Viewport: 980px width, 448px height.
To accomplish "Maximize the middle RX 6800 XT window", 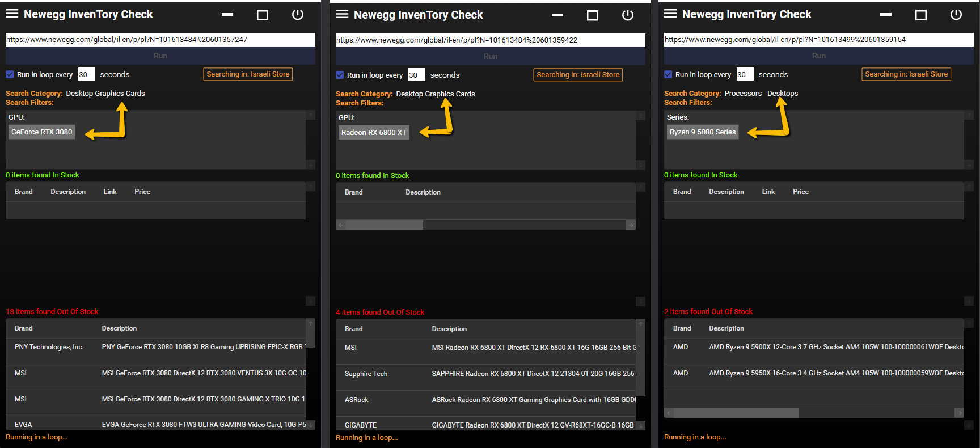I will (x=593, y=16).
